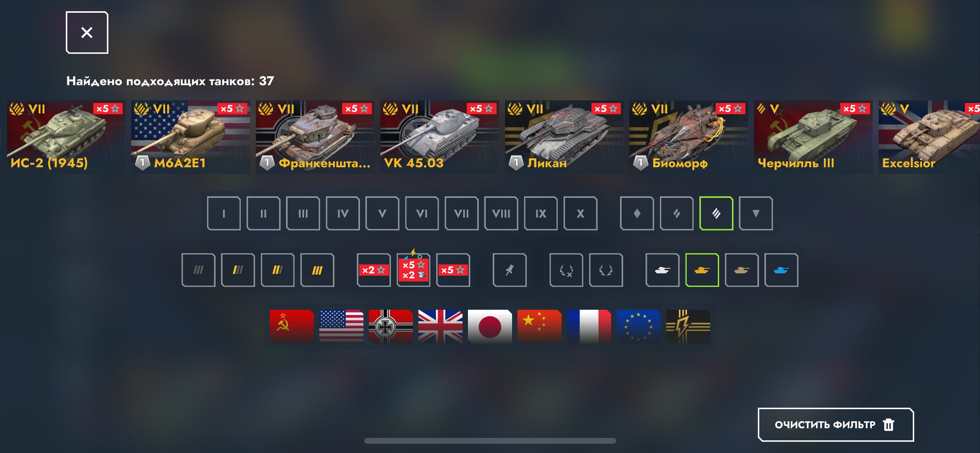Toggle the x5 experience bonus filter

[x=453, y=270]
